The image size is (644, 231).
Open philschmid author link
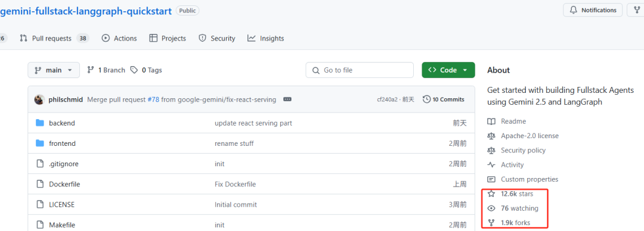click(66, 99)
